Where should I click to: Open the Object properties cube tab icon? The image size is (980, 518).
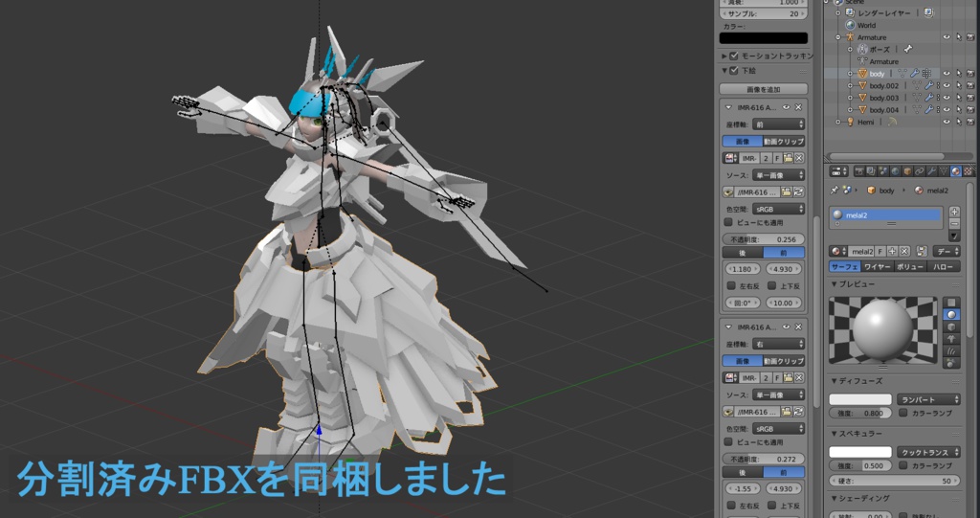click(x=907, y=170)
